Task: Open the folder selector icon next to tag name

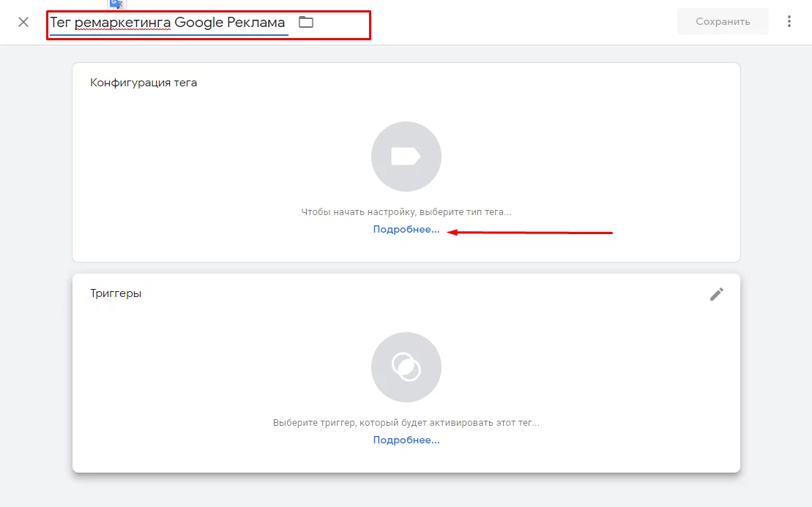Action: coord(306,22)
